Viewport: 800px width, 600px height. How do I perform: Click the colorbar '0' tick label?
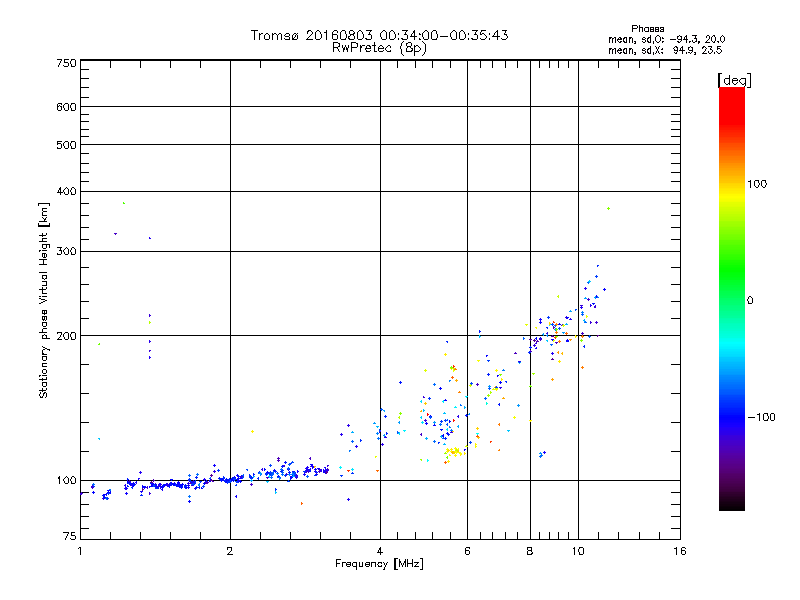(750, 301)
